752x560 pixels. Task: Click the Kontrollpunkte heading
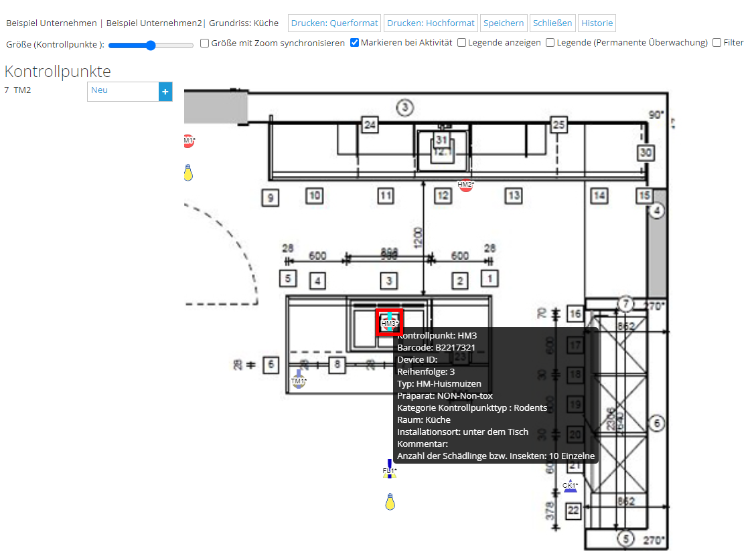[x=58, y=72]
